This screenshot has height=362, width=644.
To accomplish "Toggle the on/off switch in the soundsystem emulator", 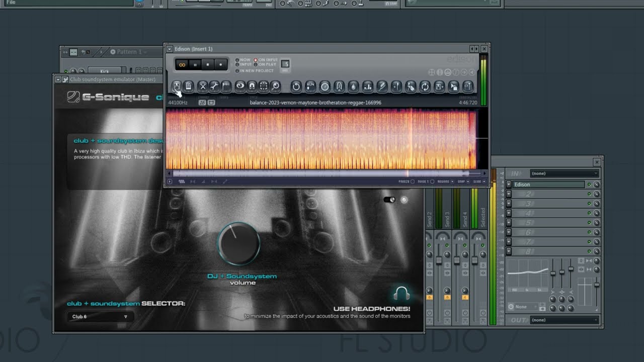I will pos(389,200).
